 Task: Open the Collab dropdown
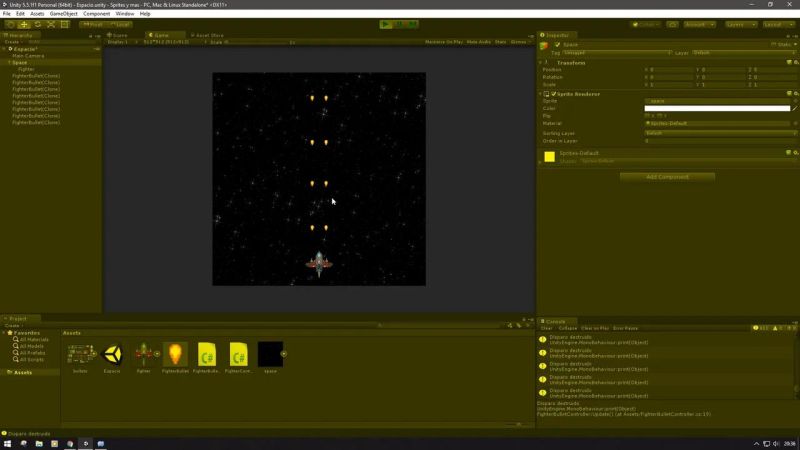[646, 24]
